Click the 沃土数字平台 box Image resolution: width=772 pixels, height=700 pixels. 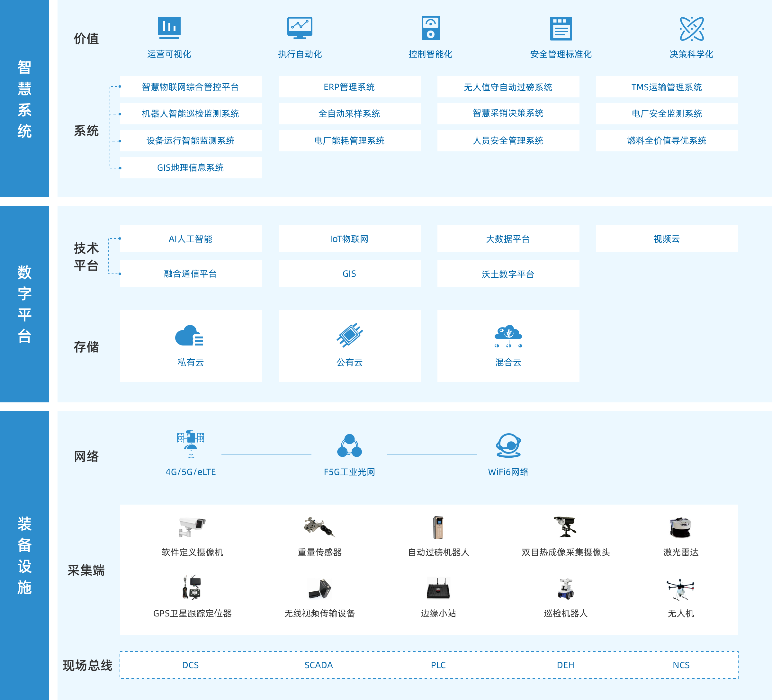point(508,274)
